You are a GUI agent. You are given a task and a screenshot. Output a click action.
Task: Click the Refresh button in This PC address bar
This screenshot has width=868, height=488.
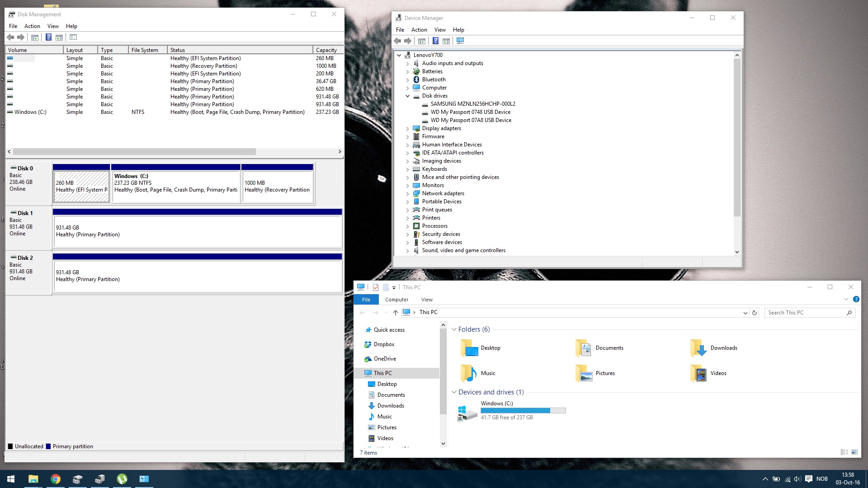click(754, 313)
